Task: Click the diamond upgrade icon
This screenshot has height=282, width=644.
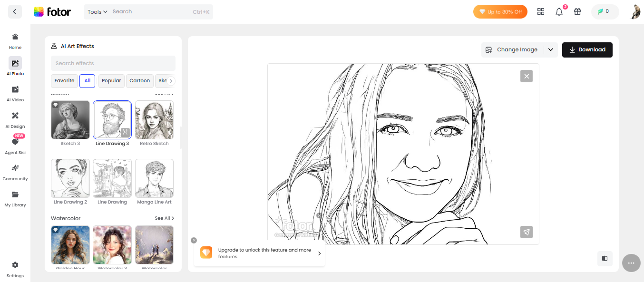Action: click(x=206, y=253)
